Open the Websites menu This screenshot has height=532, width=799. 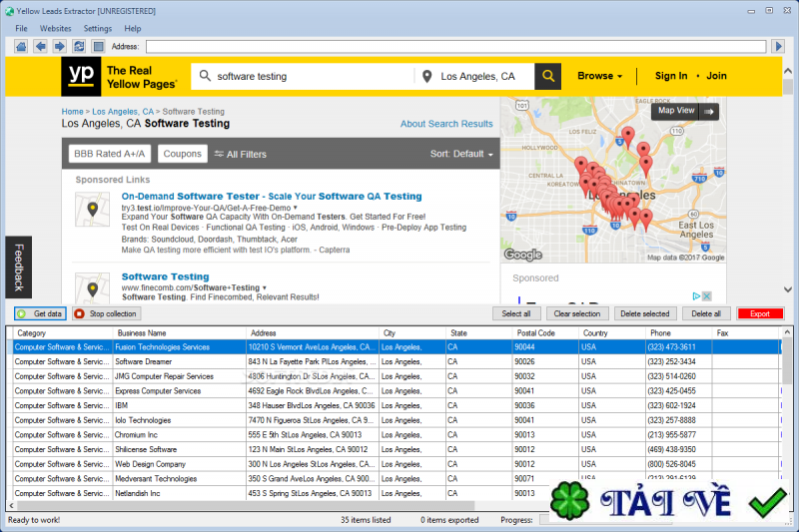point(55,29)
